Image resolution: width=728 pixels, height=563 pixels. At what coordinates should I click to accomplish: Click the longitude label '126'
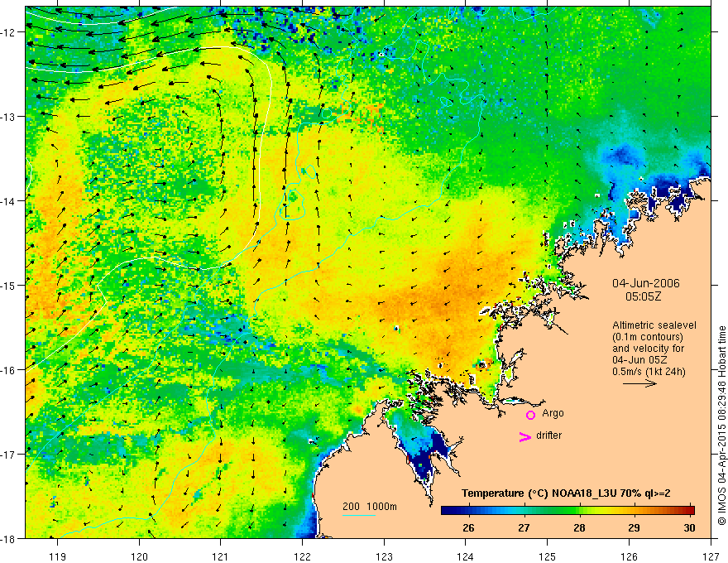(x=629, y=556)
